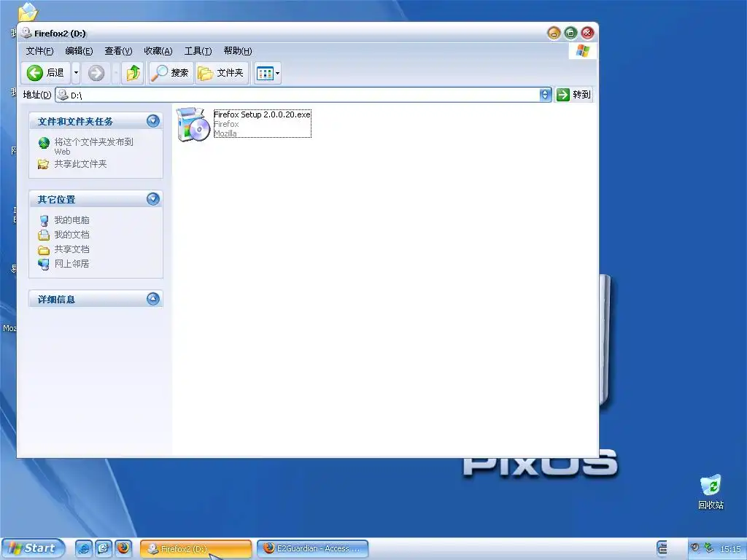Click the first system tray icon

pos(695,548)
